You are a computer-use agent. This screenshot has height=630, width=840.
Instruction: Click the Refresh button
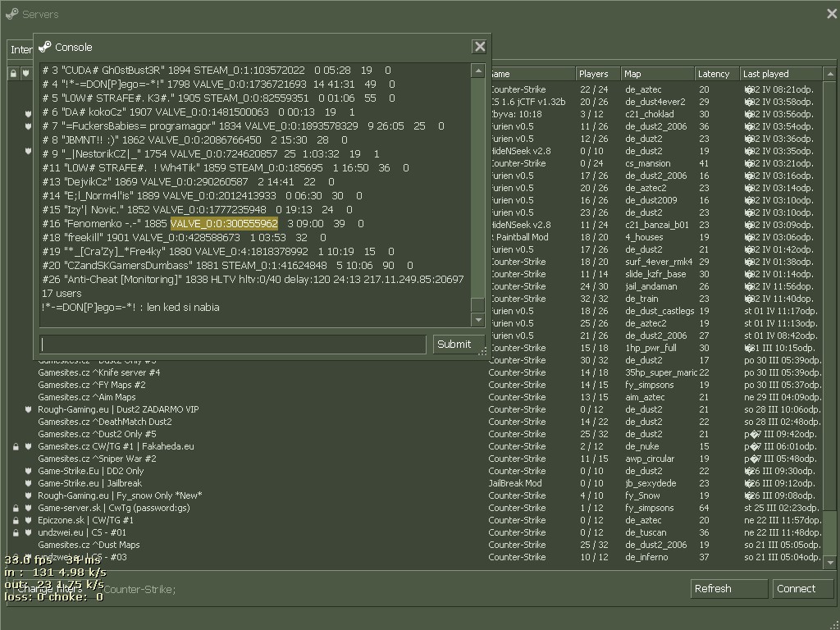tap(729, 588)
